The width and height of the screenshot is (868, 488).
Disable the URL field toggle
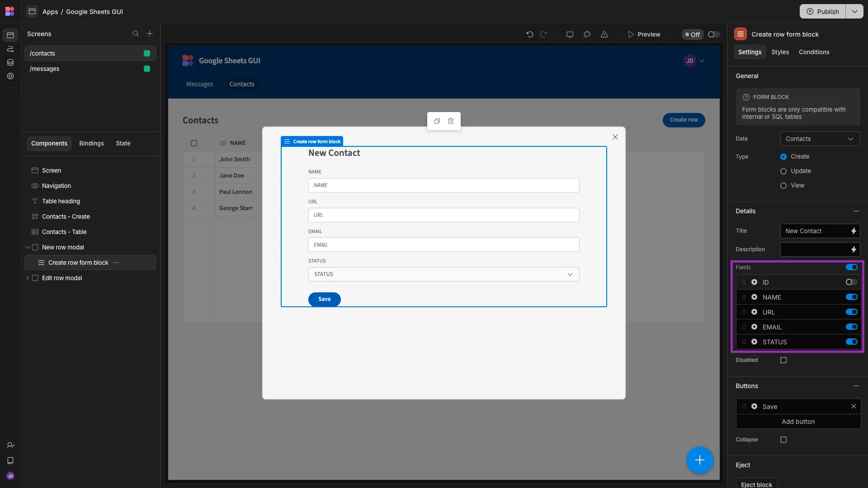pos(851,312)
